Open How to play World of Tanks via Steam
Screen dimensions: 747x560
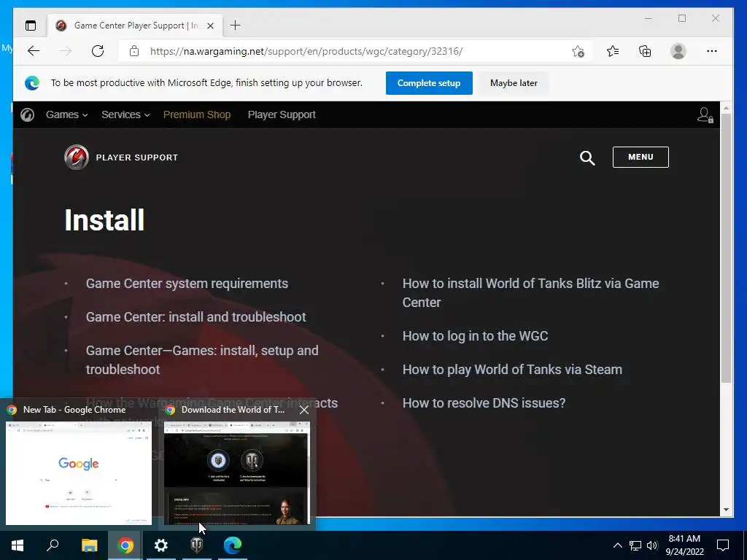[x=512, y=370]
